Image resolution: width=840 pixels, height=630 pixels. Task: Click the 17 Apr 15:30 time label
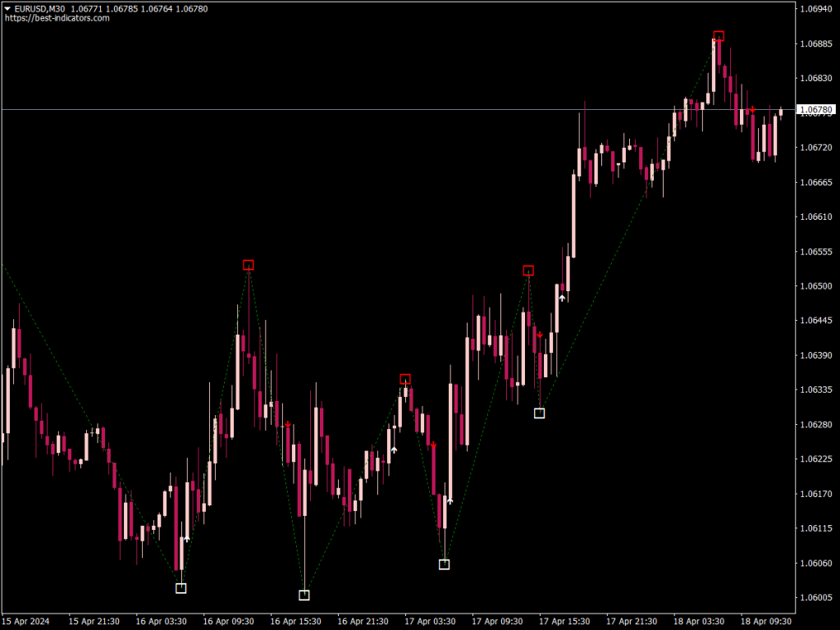coord(564,622)
